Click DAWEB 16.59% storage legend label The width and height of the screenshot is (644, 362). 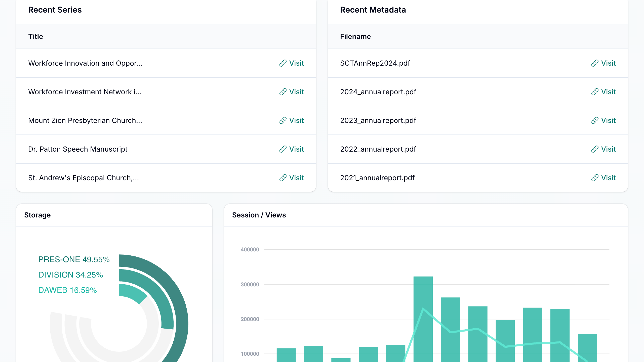pos(67,290)
